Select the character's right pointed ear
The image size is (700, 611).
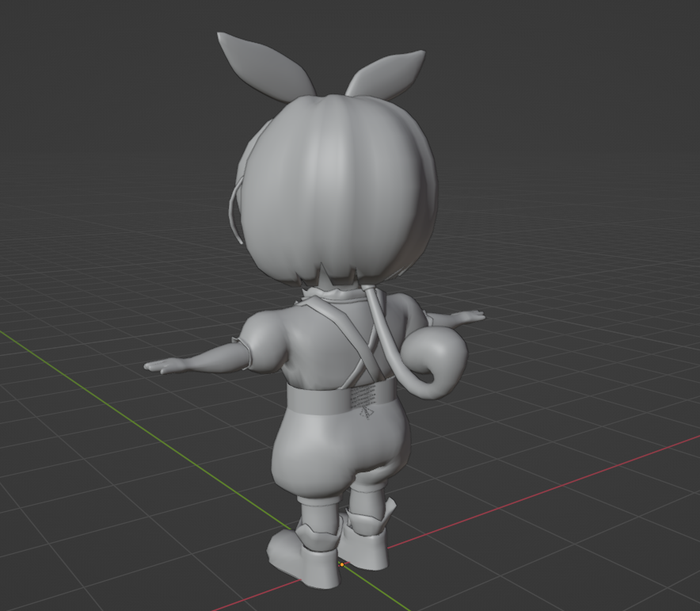pos(388,74)
